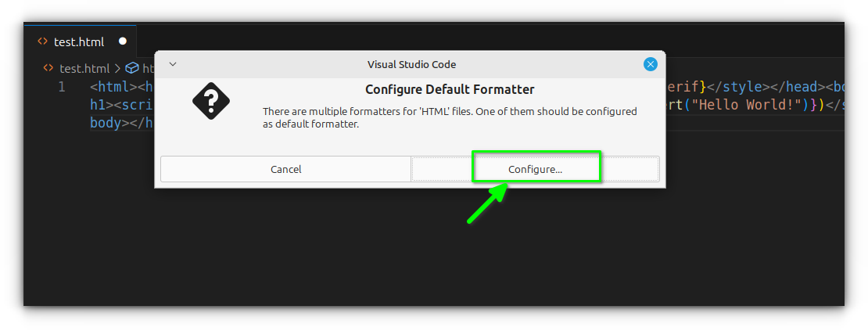Click the body text on the third code line
Image resolution: width=868 pixels, height=331 pixels.
106,123
